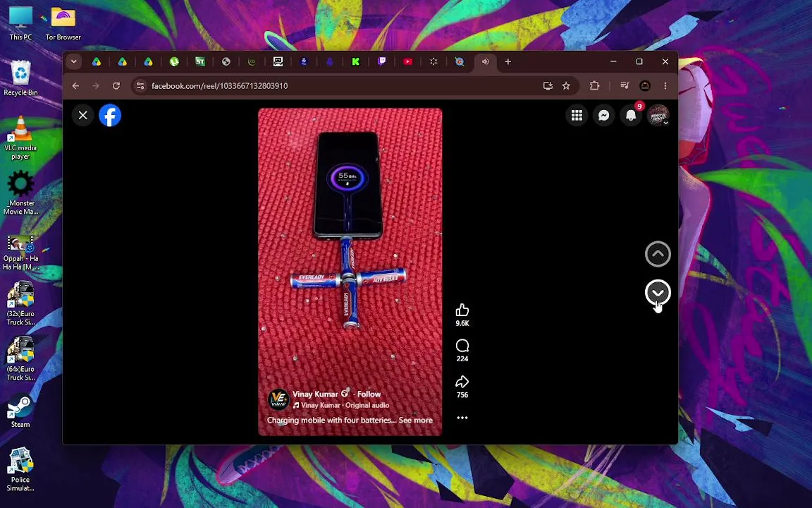
Task: Switch to the YouTube tab
Action: click(407, 61)
